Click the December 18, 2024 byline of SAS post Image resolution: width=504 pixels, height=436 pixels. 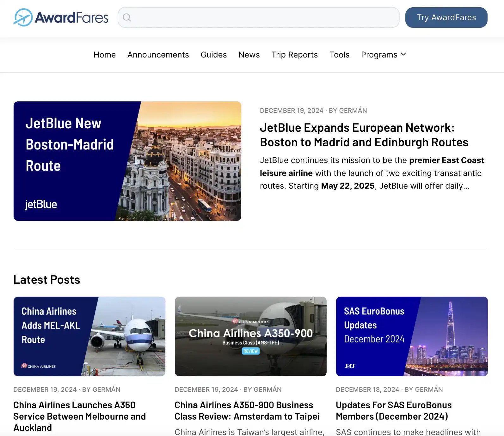tap(389, 390)
